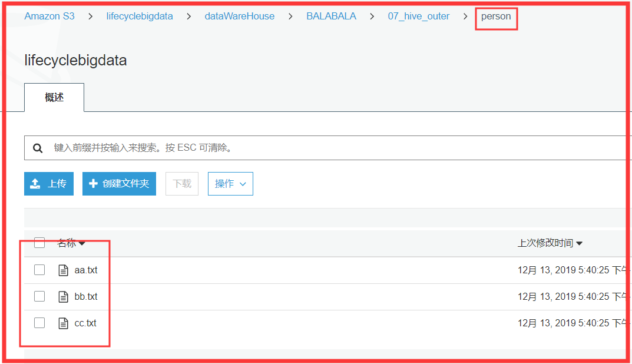Focus the prefix search input field
Image resolution: width=632 pixels, height=364 pixels.
click(x=327, y=148)
